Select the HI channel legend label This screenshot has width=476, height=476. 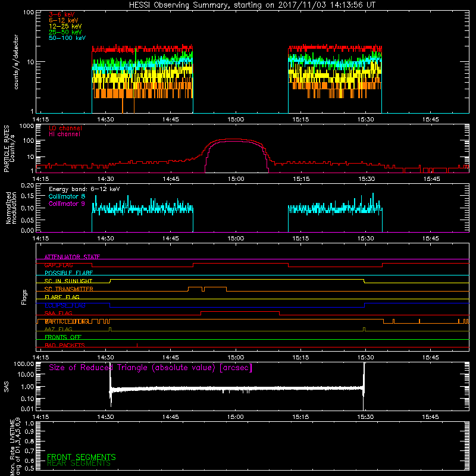(x=65, y=134)
